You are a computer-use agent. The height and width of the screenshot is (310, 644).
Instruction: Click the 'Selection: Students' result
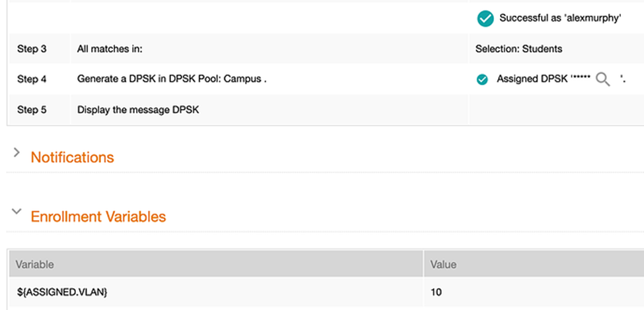point(519,49)
